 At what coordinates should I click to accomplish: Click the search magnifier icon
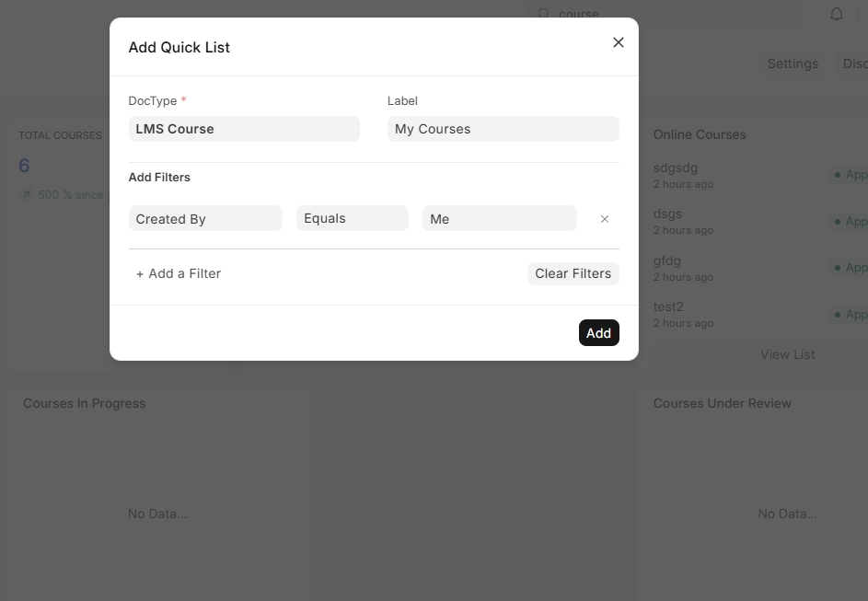tap(544, 13)
